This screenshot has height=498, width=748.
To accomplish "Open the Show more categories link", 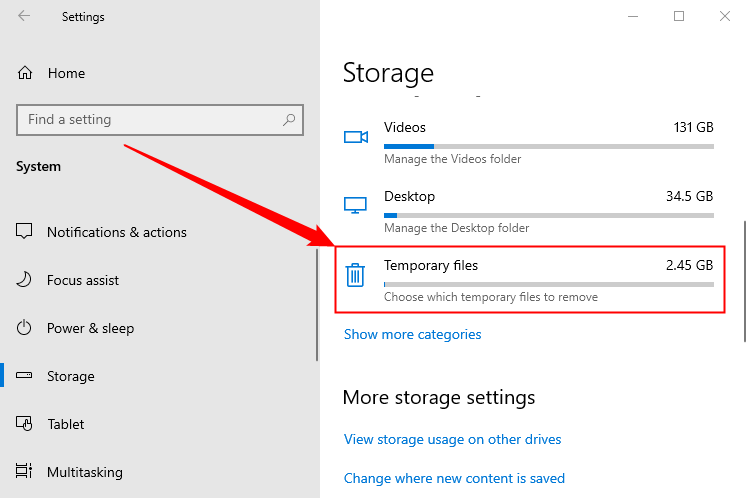I will pyautogui.click(x=412, y=335).
